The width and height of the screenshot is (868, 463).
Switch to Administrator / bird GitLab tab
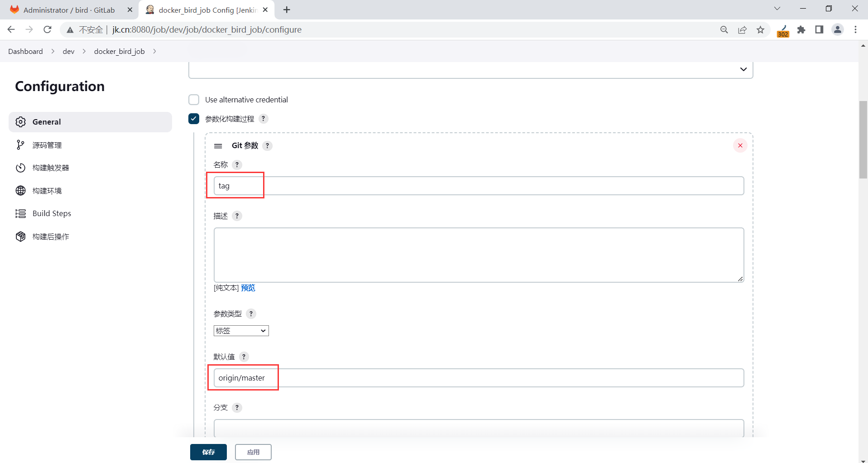69,10
